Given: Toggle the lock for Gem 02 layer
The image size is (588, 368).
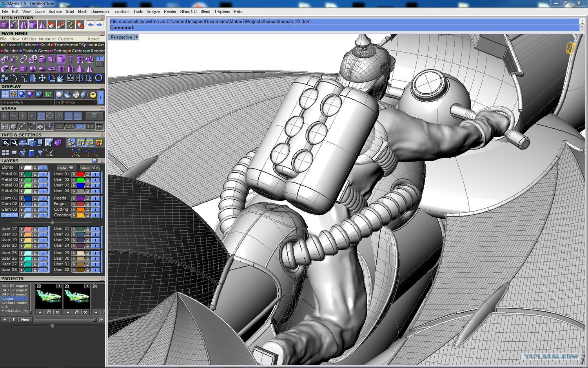Looking at the screenshot, I should [35, 204].
